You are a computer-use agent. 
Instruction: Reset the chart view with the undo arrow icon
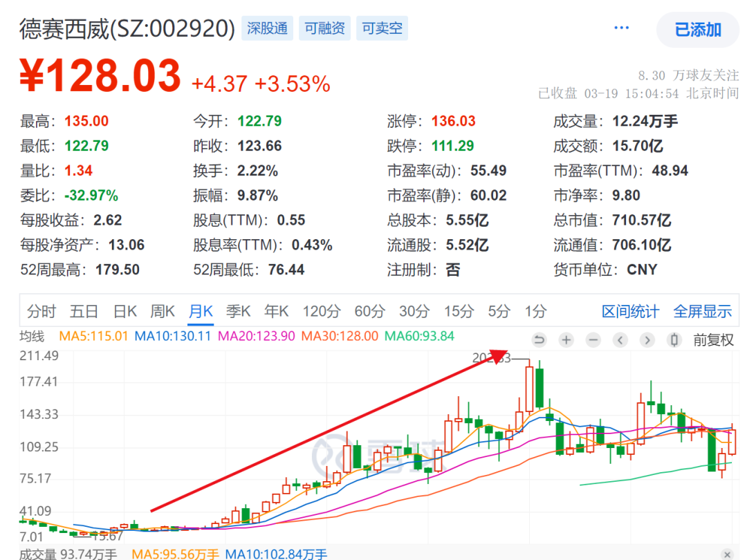[539, 340]
